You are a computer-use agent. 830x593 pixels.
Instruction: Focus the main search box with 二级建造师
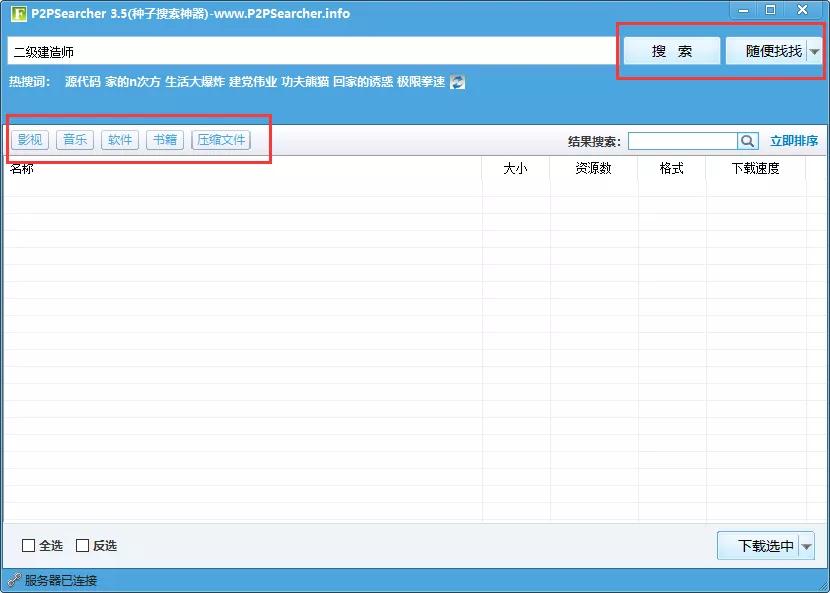[x=311, y=51]
